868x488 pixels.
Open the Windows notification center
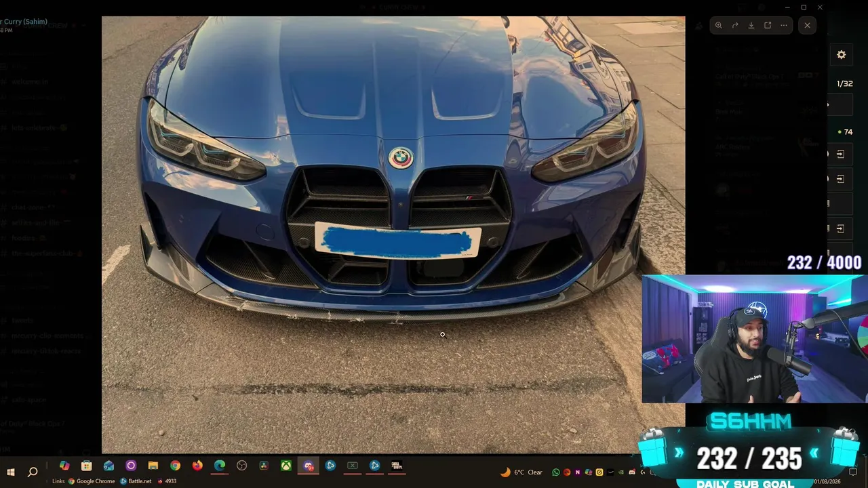[x=853, y=472]
